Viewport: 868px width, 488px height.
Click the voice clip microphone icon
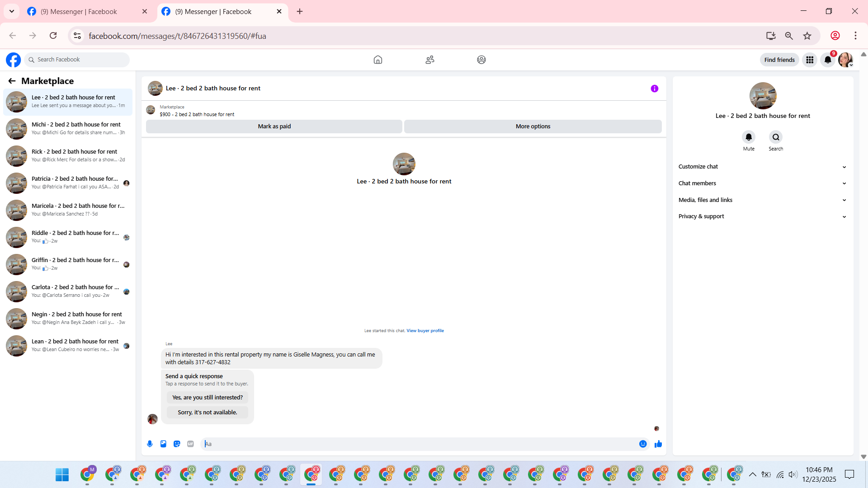click(x=150, y=444)
